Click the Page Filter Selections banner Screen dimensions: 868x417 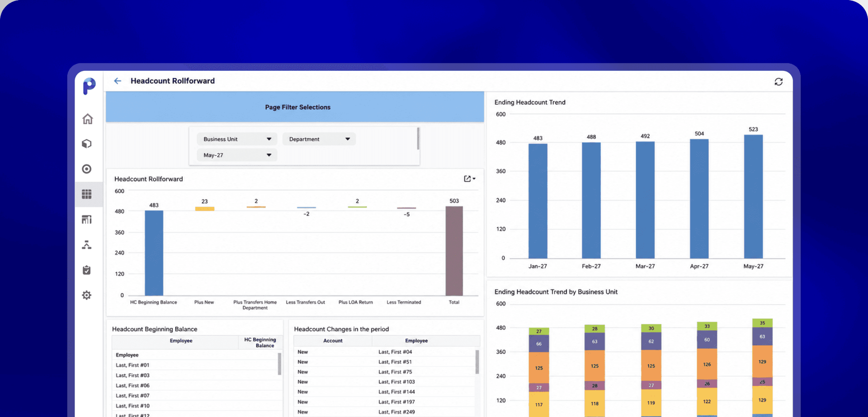coord(295,107)
